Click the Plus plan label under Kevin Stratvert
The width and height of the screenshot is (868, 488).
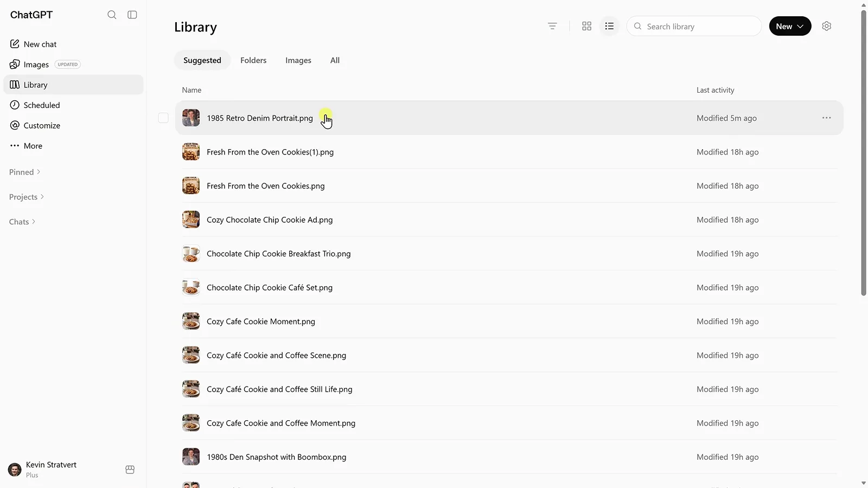click(x=32, y=475)
